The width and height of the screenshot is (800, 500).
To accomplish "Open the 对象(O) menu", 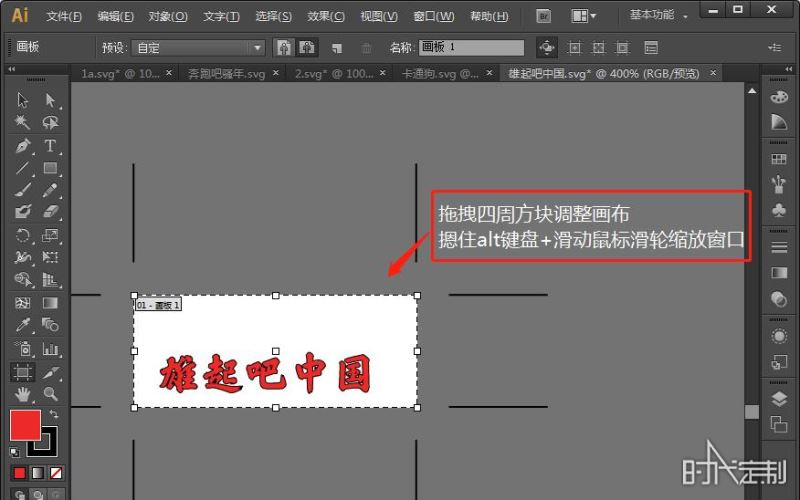I will pos(168,16).
